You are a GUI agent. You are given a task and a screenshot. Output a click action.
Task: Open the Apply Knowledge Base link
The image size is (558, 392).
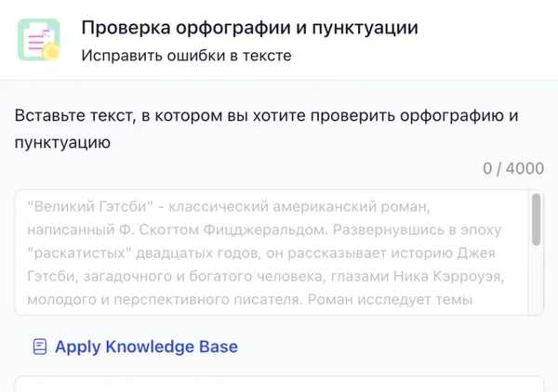tap(146, 346)
